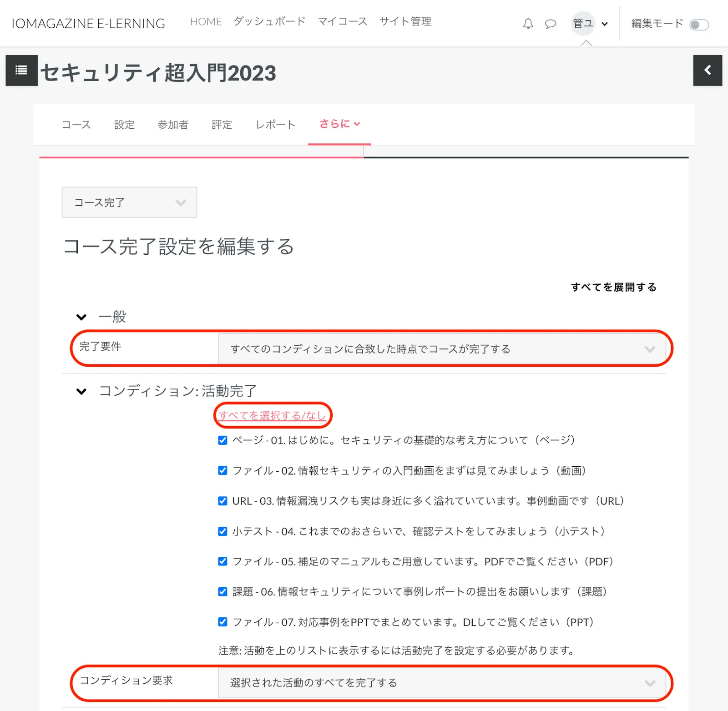Image resolution: width=728 pixels, height=711 pixels.
Task: Uncheck the 小テスト - 04 activity checkbox
Action: click(x=222, y=531)
